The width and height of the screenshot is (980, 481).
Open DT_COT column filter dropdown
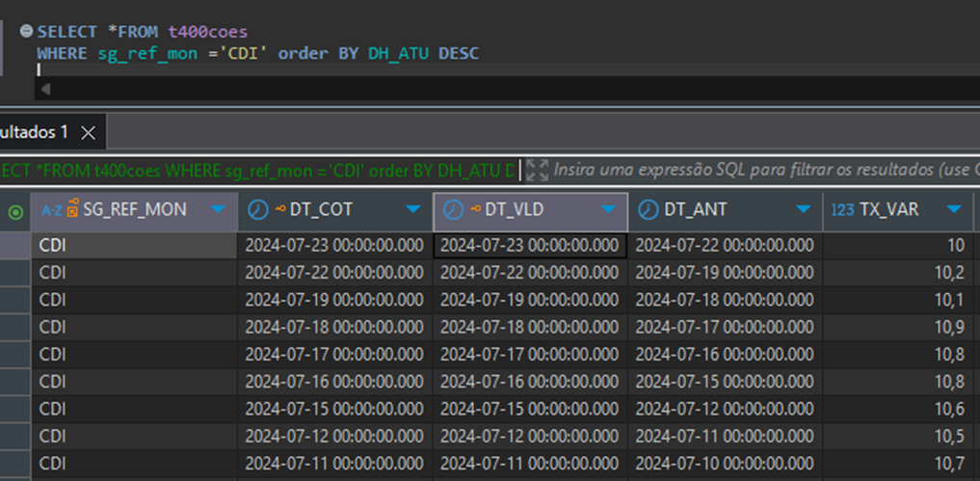point(413,209)
